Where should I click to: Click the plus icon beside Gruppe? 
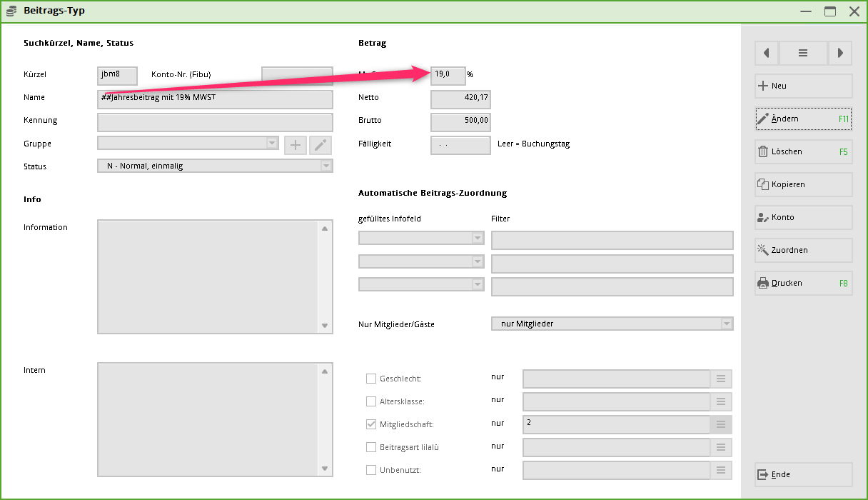[x=295, y=146]
